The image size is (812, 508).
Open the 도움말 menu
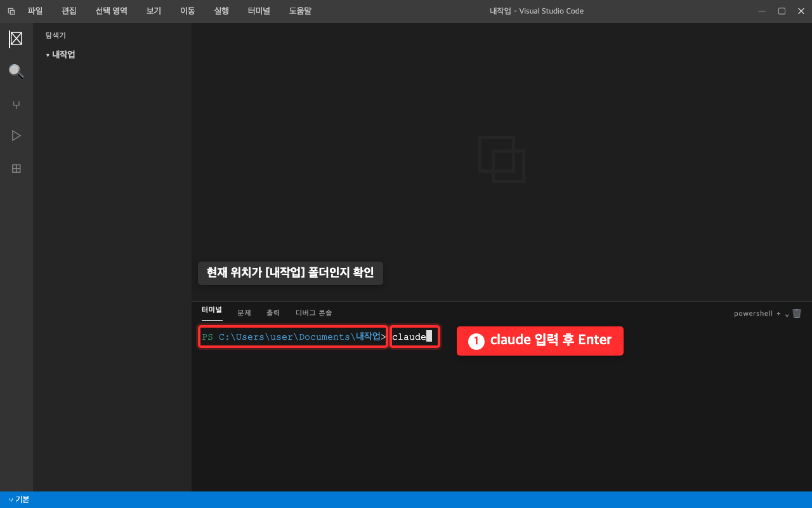point(300,11)
